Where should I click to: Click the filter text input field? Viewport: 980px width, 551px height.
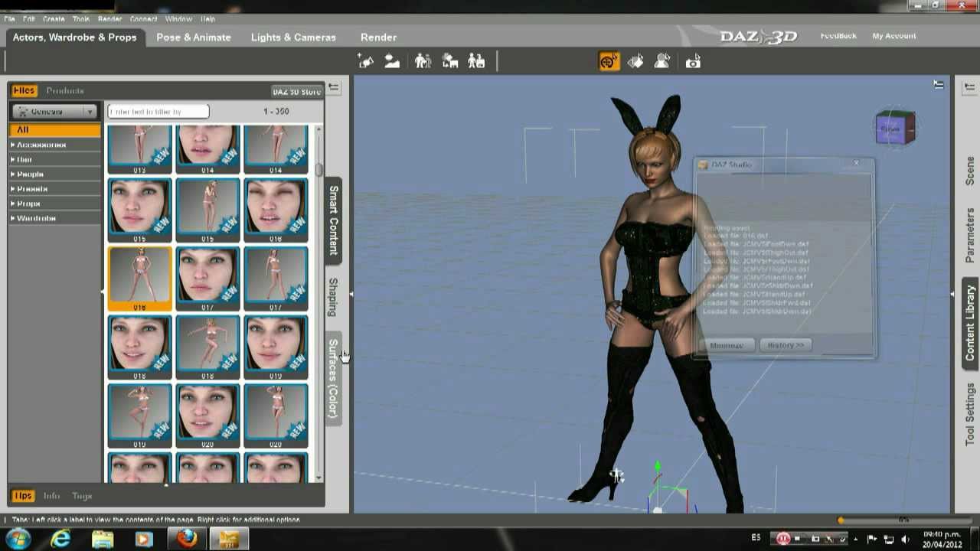pyautogui.click(x=158, y=112)
